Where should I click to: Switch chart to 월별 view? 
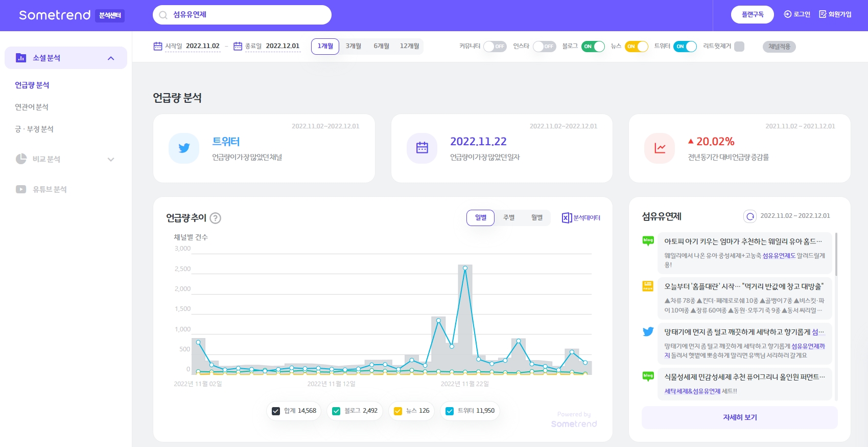(x=537, y=218)
